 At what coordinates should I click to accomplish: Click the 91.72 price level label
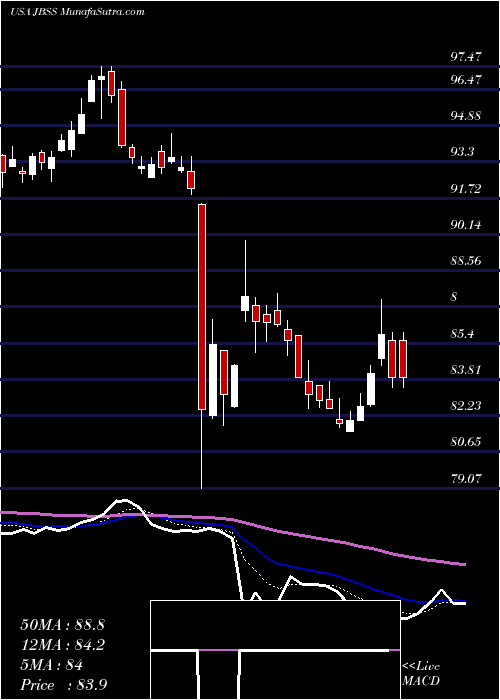[x=466, y=189]
